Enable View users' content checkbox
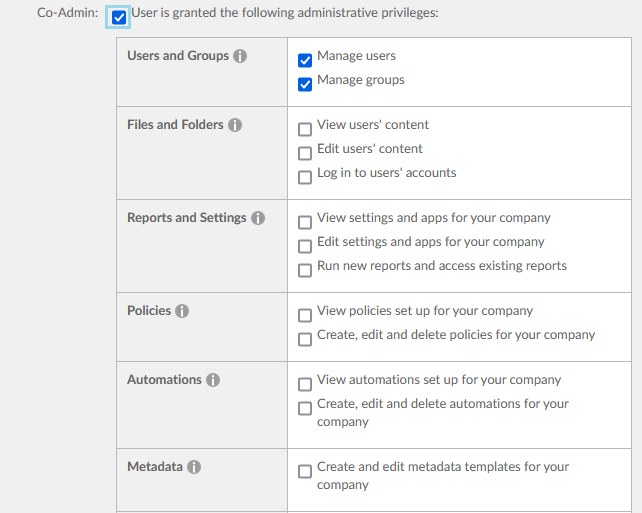 (x=305, y=129)
